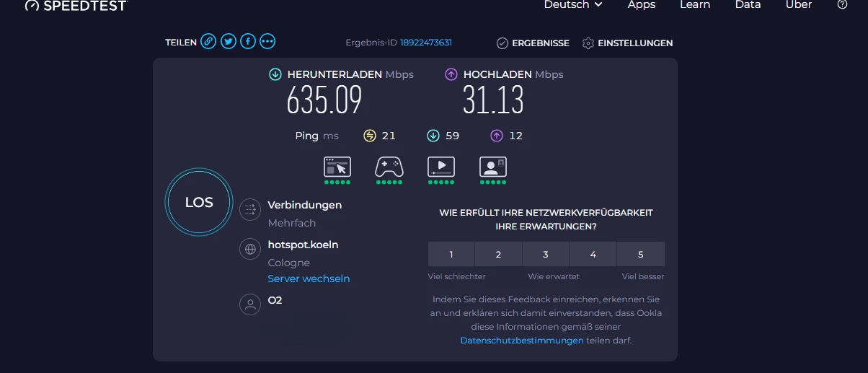Click the Hochladen upload arrow icon
Screen dimensions: 868x373
pyautogui.click(x=451, y=74)
